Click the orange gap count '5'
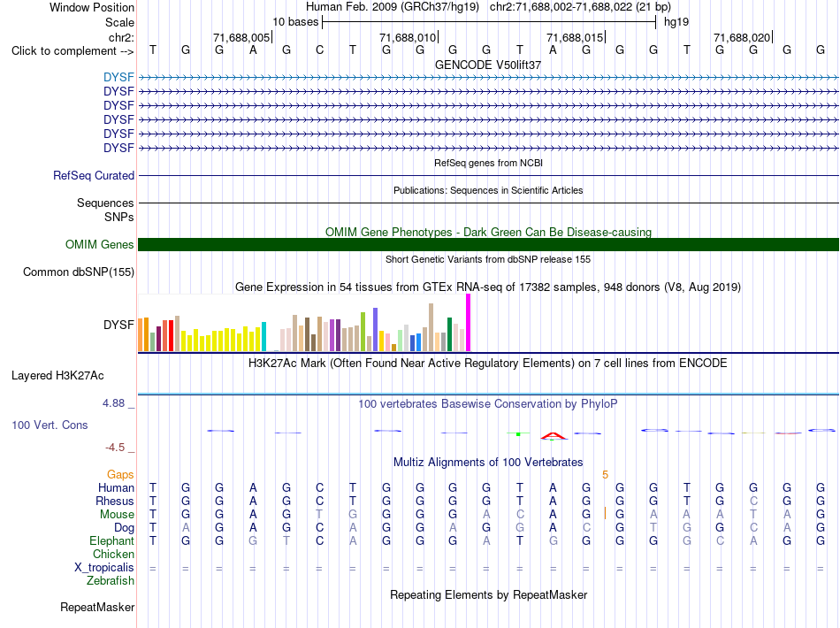Screen dimensions: 840x628 (606, 474)
